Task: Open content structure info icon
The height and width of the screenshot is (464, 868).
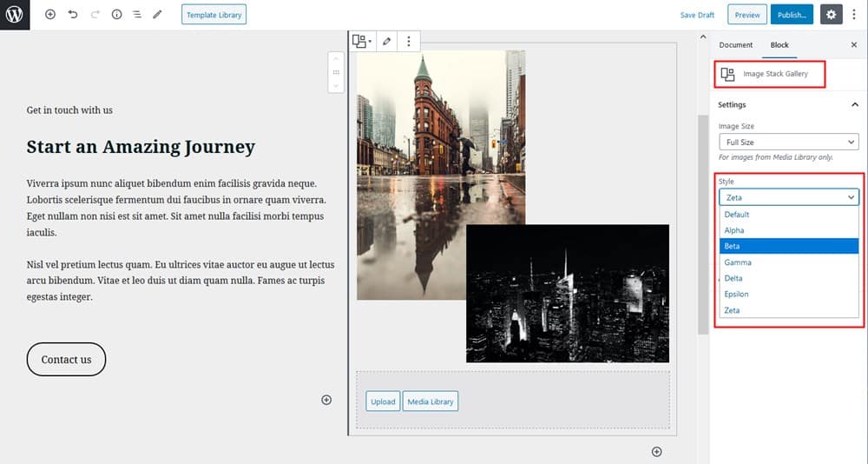Action: click(x=117, y=15)
